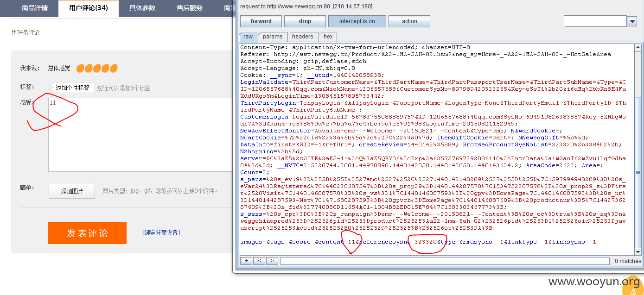Click the request body line starting images=
The image size is (644, 295).
click(418, 242)
